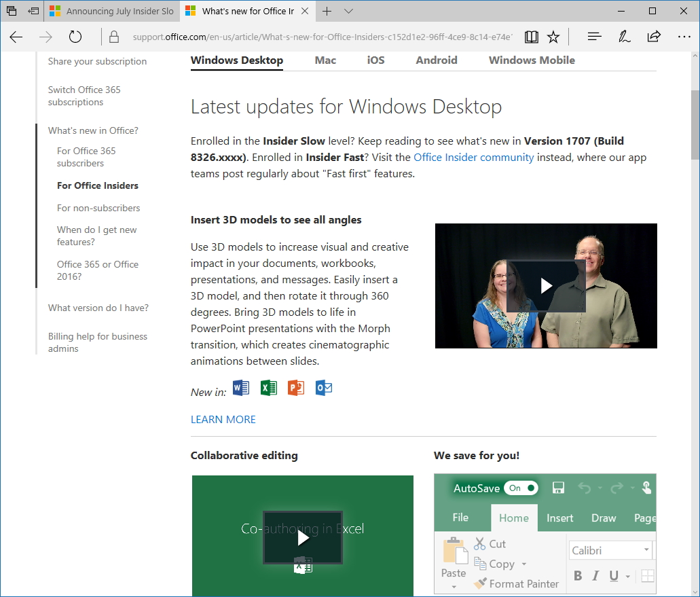700x597 pixels.
Task: Click the Word icon under 'New in'
Action: tap(240, 387)
